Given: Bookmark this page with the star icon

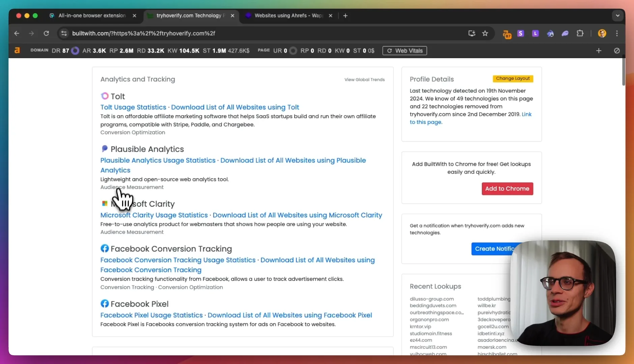Looking at the screenshot, I should pos(485,33).
